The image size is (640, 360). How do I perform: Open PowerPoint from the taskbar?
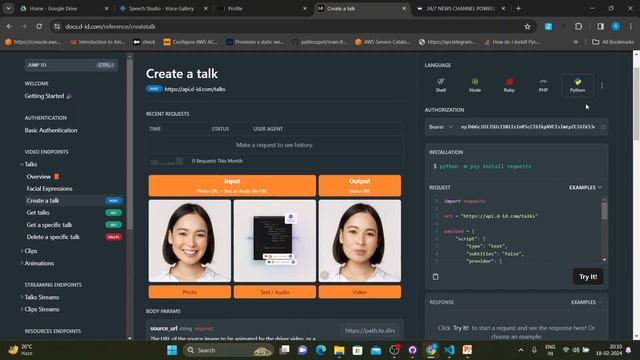[467, 350]
